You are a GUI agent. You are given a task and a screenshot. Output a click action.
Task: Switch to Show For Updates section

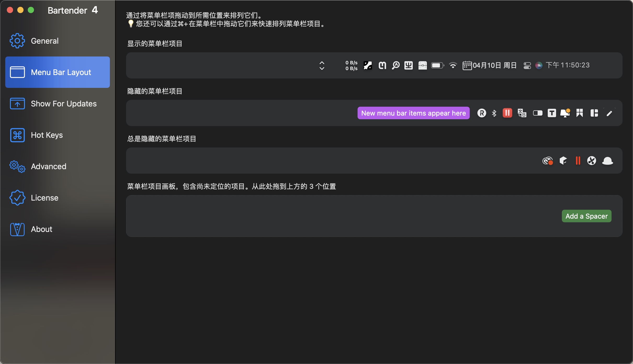(63, 104)
